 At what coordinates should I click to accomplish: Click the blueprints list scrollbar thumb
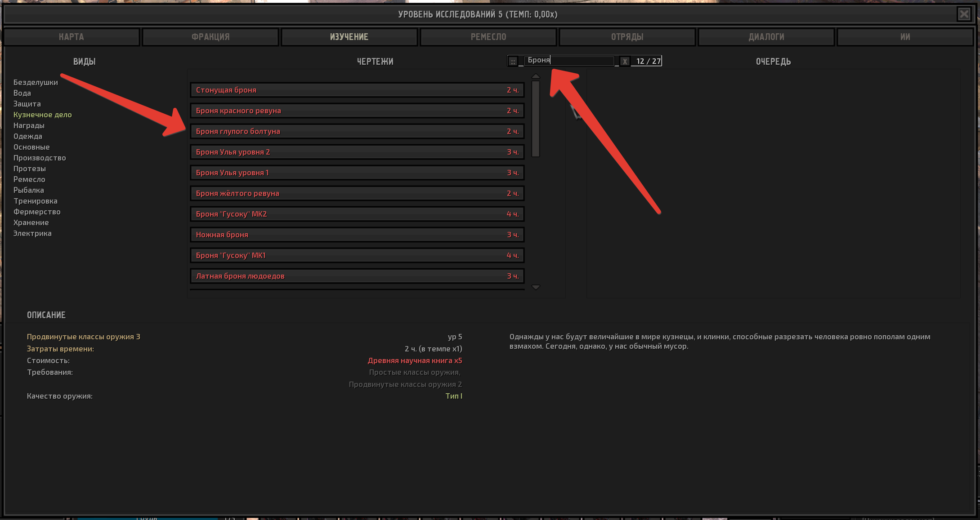coord(536,119)
